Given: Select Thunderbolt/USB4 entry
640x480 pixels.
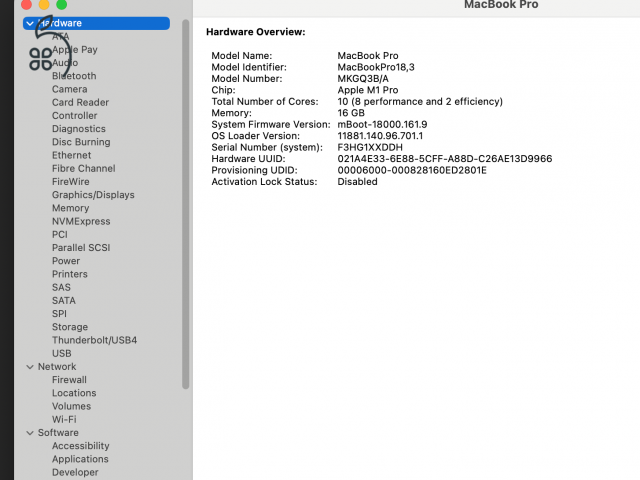Looking at the screenshot, I should click(94, 340).
